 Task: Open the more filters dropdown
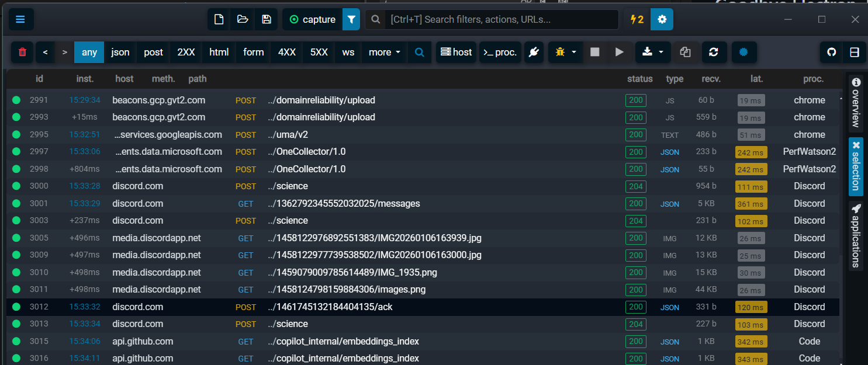[383, 52]
